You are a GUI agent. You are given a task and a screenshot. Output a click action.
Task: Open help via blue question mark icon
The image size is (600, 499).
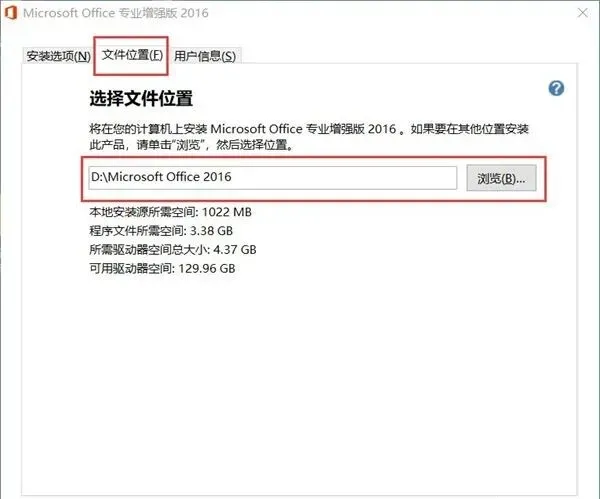[x=556, y=88]
